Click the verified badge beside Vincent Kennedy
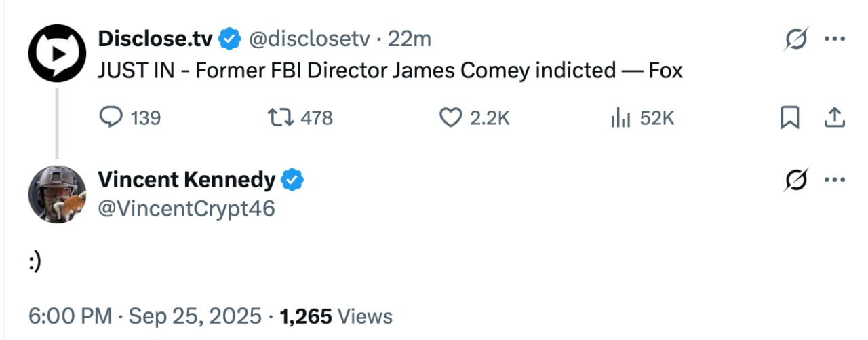868x340 pixels. pyautogui.click(x=293, y=181)
